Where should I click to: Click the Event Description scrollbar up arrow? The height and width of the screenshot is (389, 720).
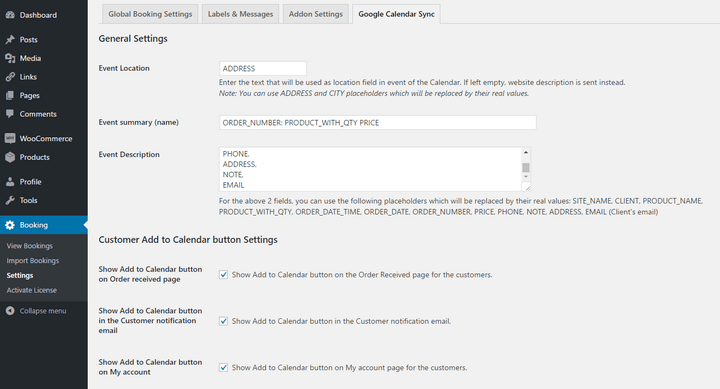coord(526,152)
